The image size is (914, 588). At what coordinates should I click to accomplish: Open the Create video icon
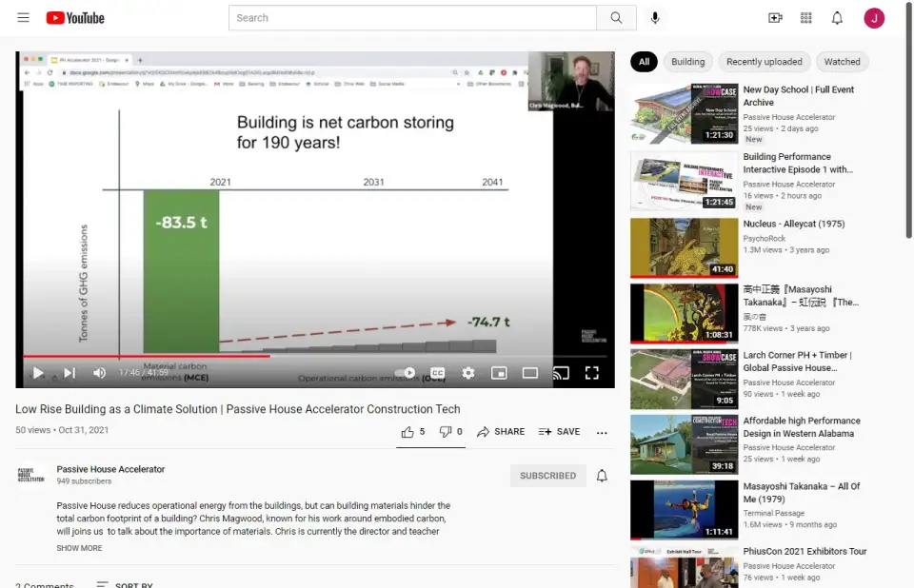[775, 18]
